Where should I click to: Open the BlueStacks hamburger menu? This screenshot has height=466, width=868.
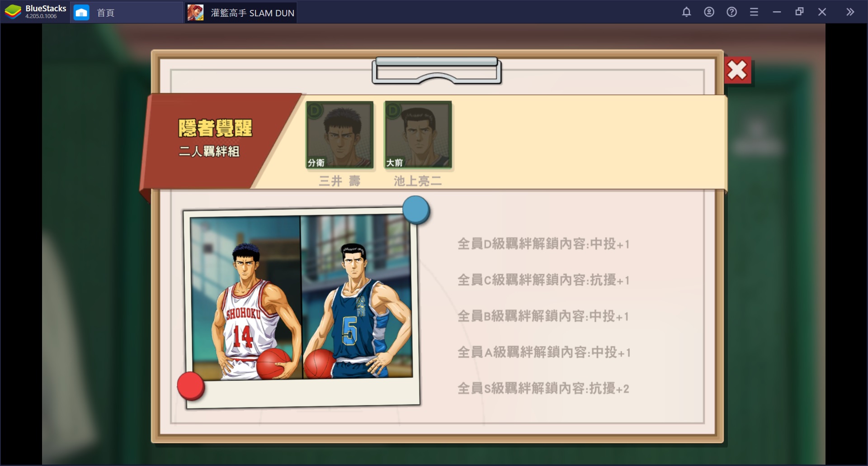(754, 12)
